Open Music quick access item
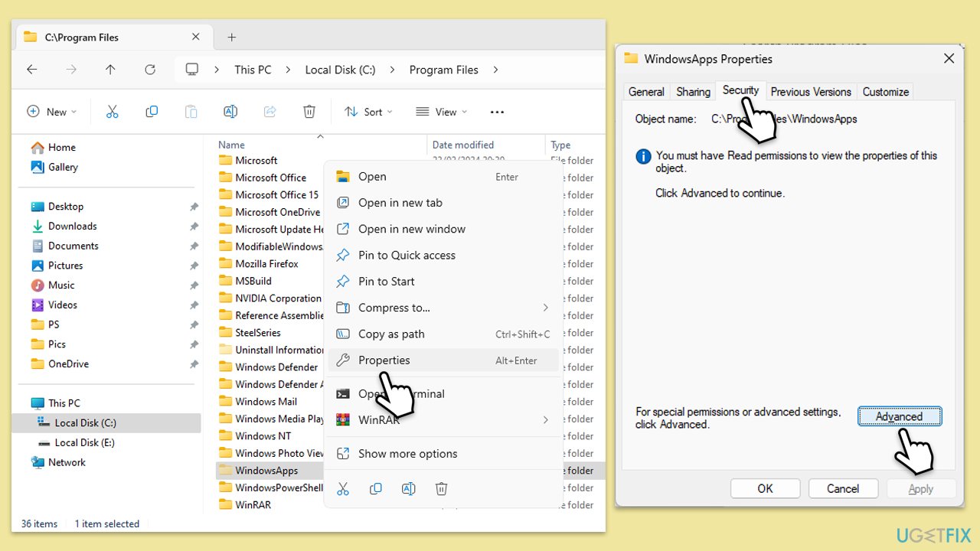980x551 pixels. pos(53,285)
